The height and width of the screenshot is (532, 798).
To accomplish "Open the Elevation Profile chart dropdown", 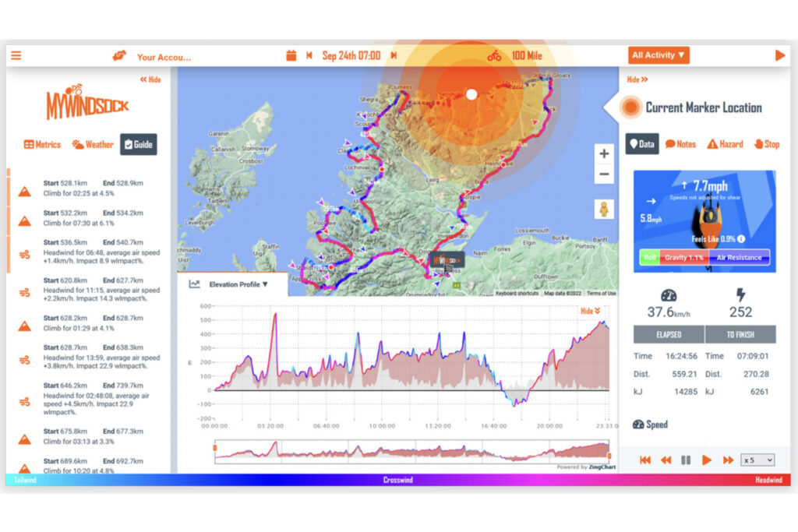I will (238, 284).
